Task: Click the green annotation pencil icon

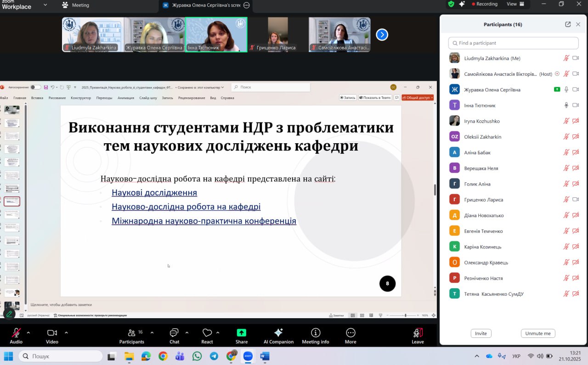Action: pyautogui.click(x=9, y=314)
